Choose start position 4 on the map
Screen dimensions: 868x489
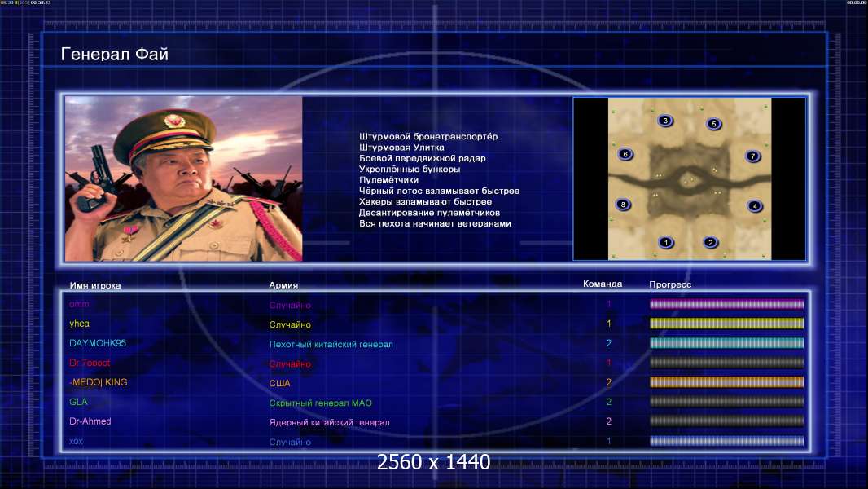pyautogui.click(x=755, y=206)
